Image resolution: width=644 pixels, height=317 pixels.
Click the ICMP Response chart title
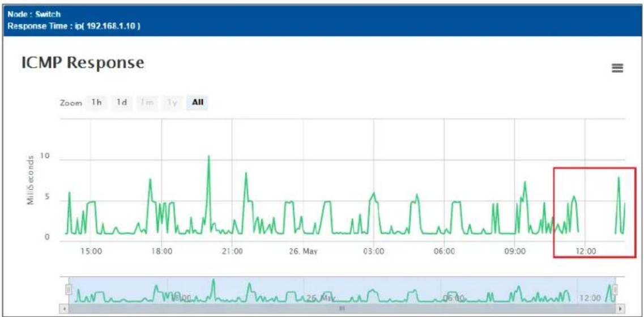coord(83,63)
